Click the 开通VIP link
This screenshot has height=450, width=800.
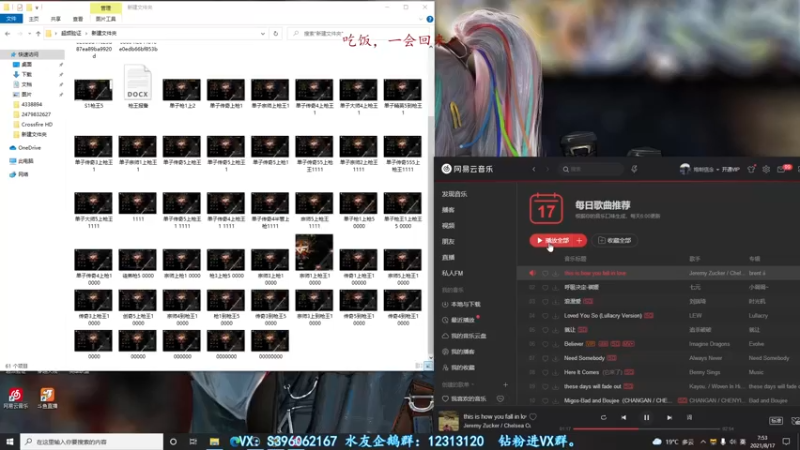tap(731, 169)
